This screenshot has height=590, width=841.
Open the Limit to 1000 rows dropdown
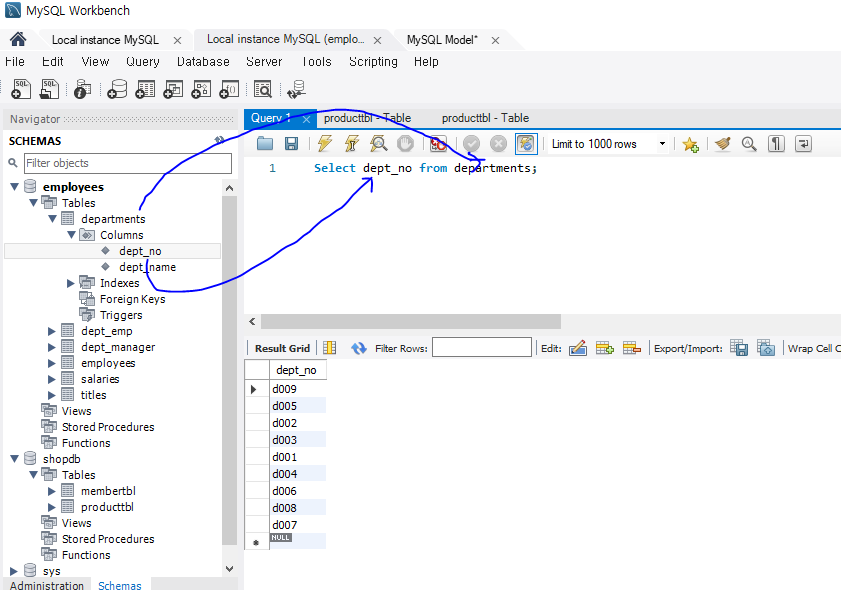pyautogui.click(x=662, y=144)
